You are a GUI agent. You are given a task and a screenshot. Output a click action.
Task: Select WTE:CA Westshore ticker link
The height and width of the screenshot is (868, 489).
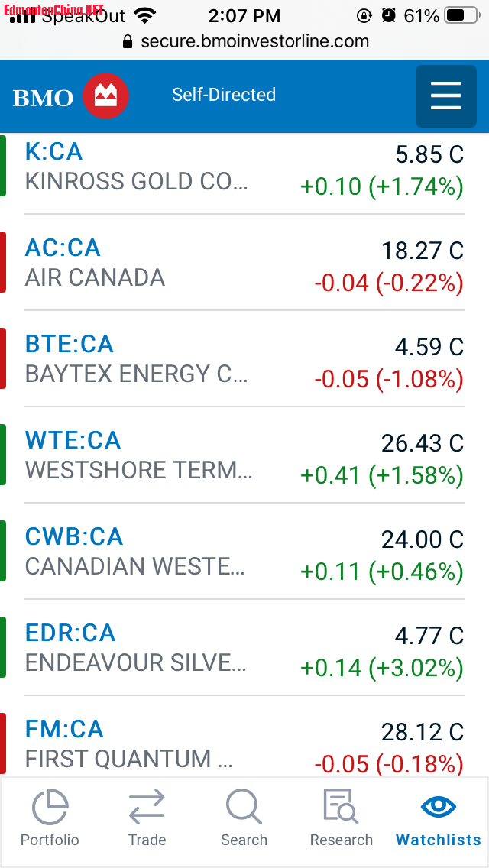pos(73,440)
